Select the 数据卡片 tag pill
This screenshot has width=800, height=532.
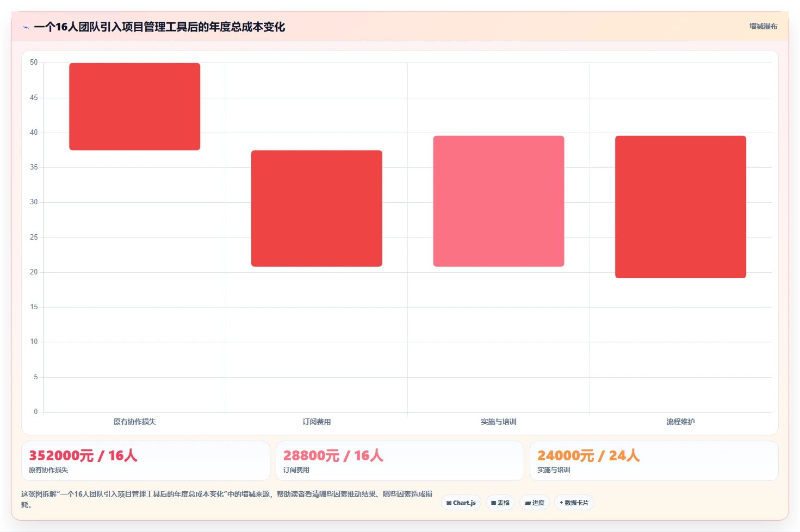pyautogui.click(x=574, y=503)
